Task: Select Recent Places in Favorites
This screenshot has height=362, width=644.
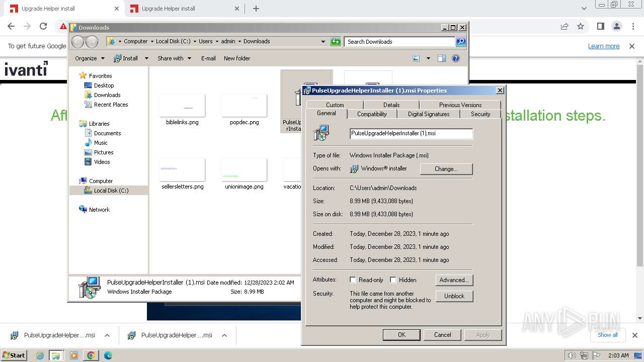Action: click(111, 105)
